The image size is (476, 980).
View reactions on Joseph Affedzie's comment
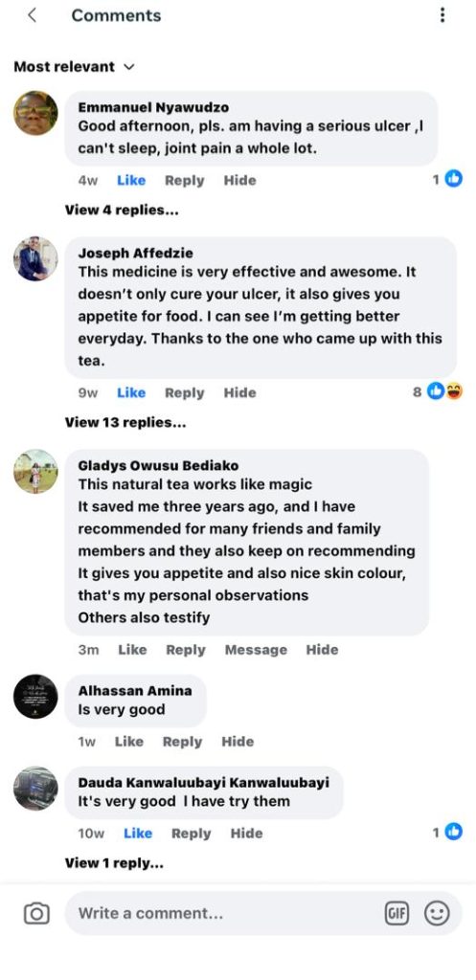click(438, 391)
